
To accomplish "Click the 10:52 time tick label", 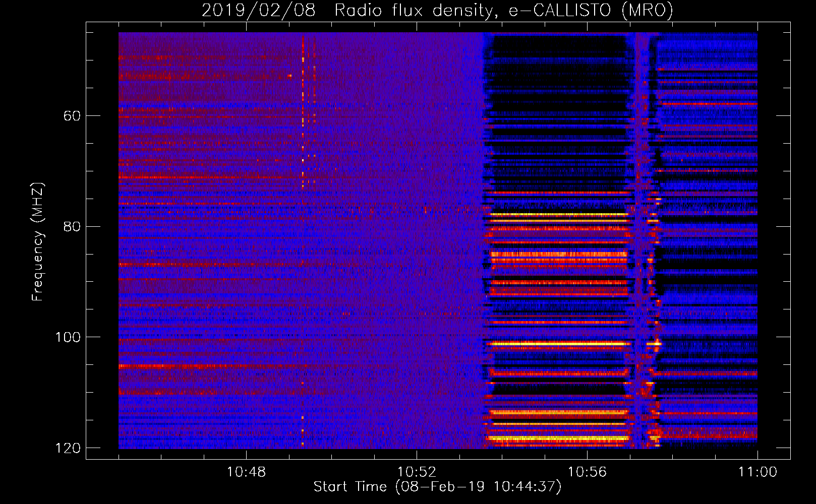I will coord(417,472).
